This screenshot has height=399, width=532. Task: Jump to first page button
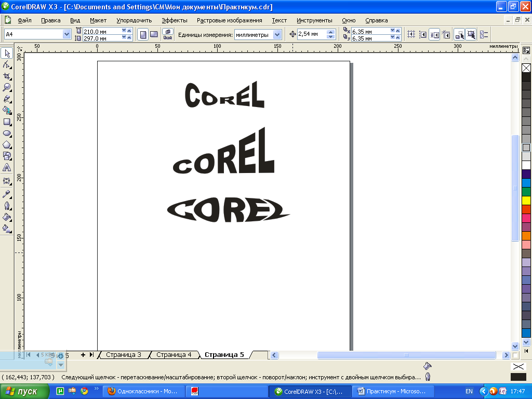click(x=28, y=354)
